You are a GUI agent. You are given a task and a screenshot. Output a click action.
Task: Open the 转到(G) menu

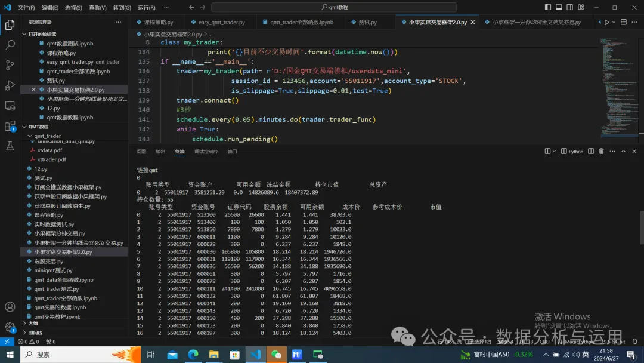[122, 7]
